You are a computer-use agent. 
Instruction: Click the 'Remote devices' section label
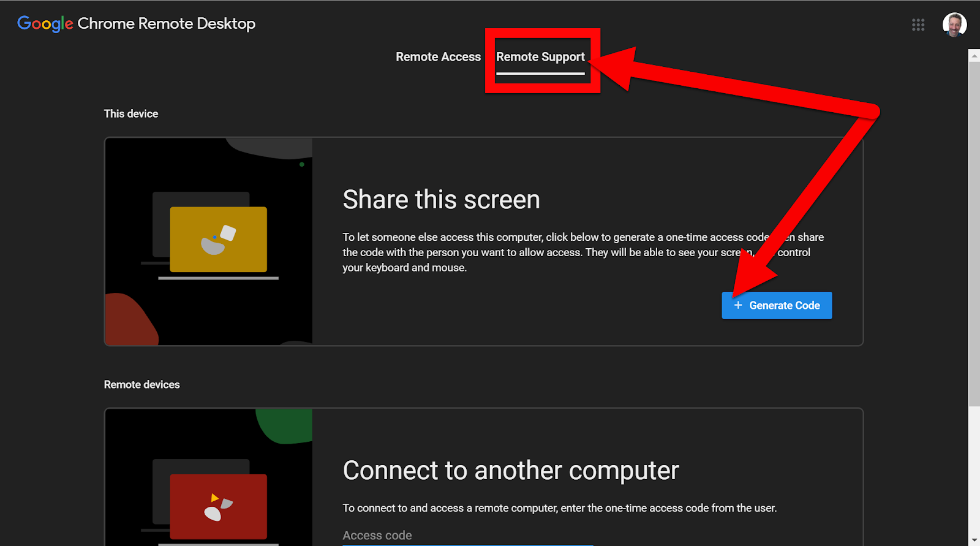pos(141,385)
